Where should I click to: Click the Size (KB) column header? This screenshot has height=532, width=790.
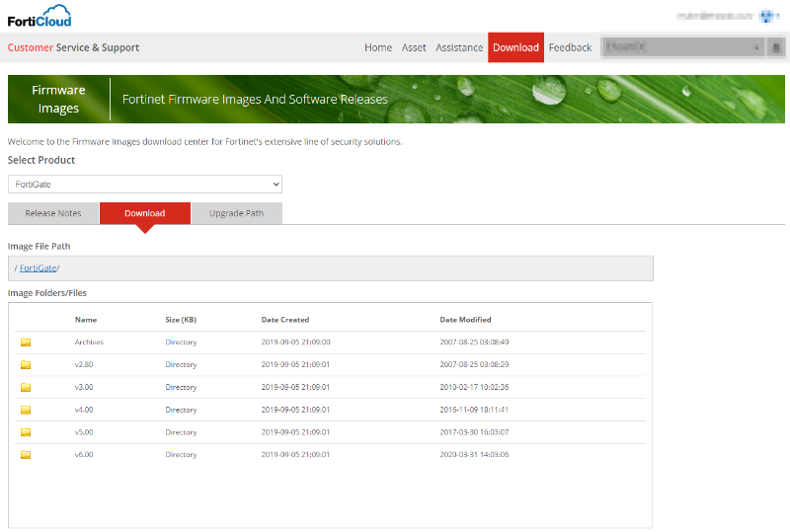click(181, 320)
